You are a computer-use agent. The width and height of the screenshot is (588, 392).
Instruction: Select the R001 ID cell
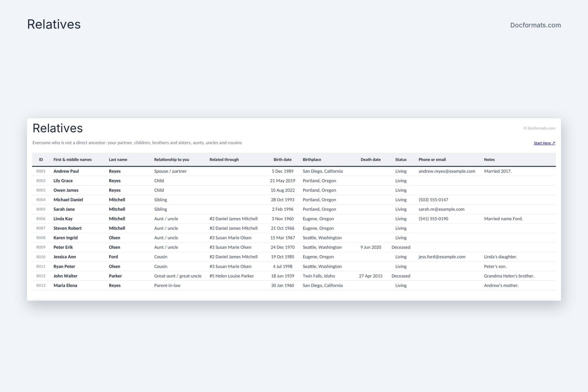pyautogui.click(x=41, y=171)
